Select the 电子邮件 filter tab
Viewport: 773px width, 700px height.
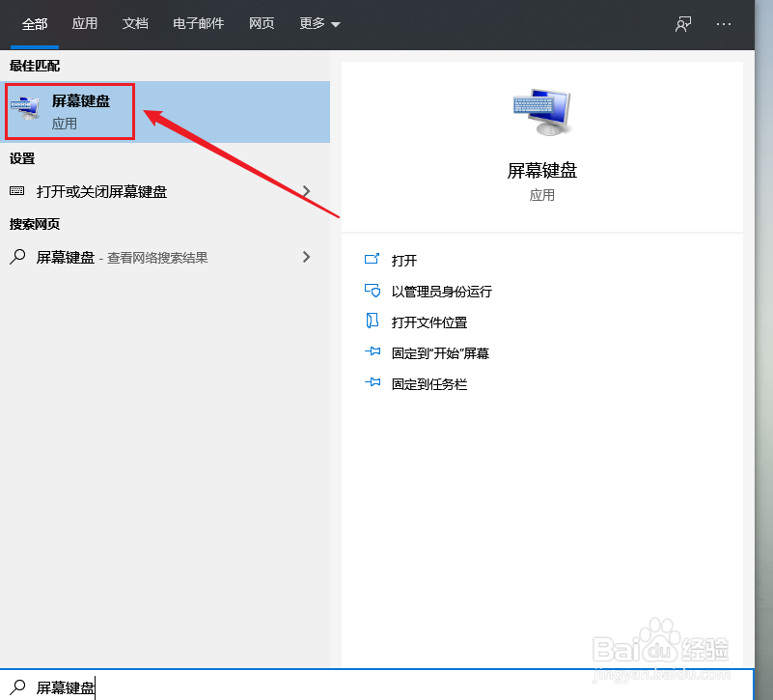tap(198, 24)
